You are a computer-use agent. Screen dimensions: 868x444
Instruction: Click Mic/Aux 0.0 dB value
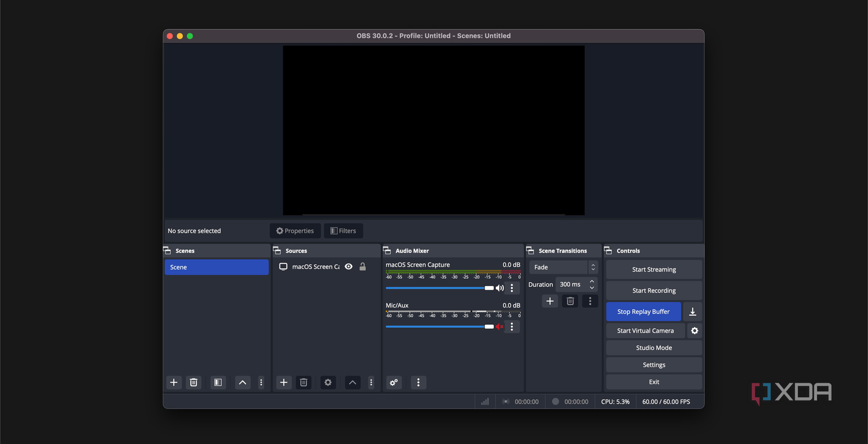[x=512, y=305]
